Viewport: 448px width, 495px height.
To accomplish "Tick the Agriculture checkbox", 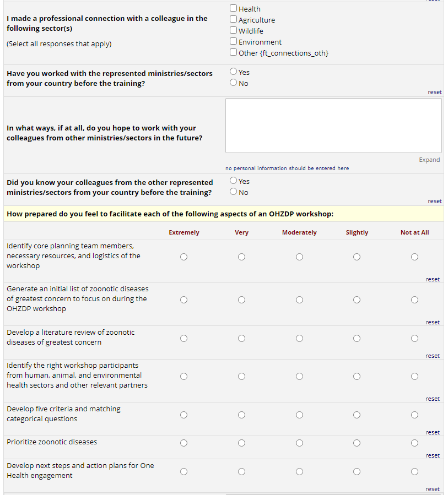I will [x=234, y=20].
